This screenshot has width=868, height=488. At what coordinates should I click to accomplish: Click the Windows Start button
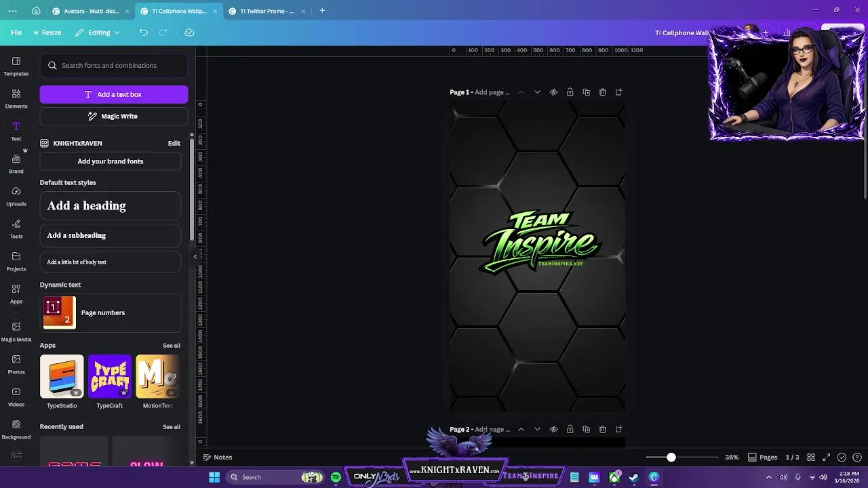pyautogui.click(x=214, y=477)
